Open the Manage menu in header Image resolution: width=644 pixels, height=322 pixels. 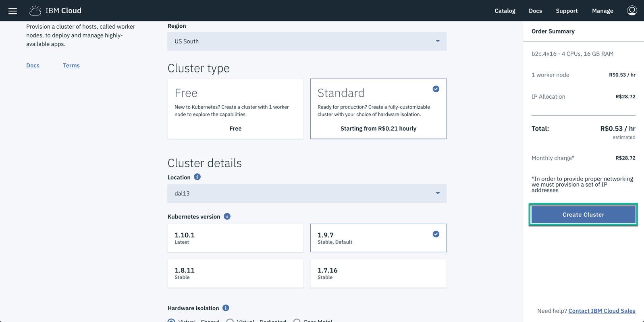tap(602, 11)
